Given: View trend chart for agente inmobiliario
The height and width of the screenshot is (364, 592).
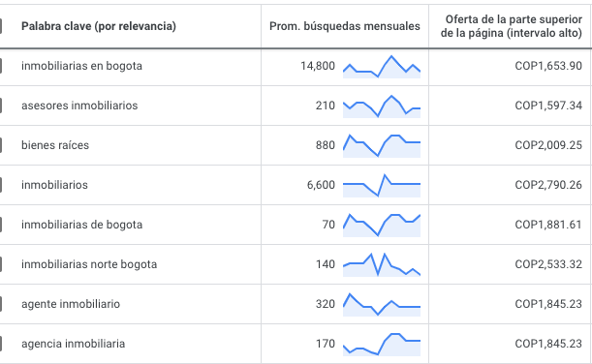Looking at the screenshot, I should (382, 304).
